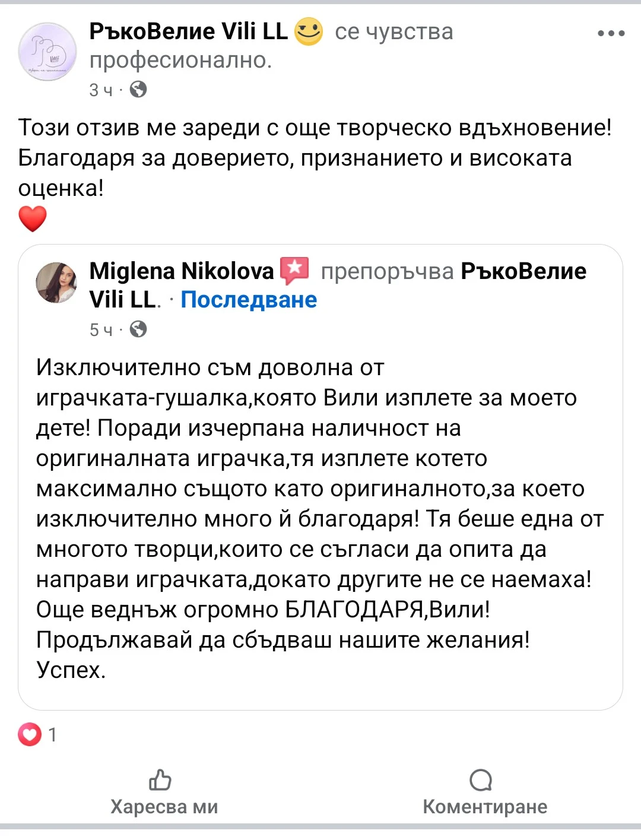Open Miglena Nikolova's profile picture
Image resolution: width=641 pixels, height=840 pixels.
[56, 283]
